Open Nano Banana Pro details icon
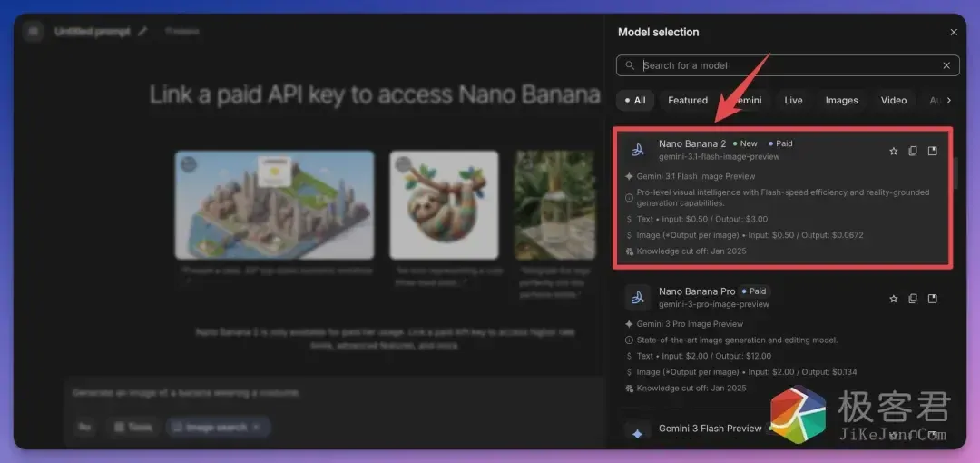Viewport: 980px width, 463px height. coord(932,299)
